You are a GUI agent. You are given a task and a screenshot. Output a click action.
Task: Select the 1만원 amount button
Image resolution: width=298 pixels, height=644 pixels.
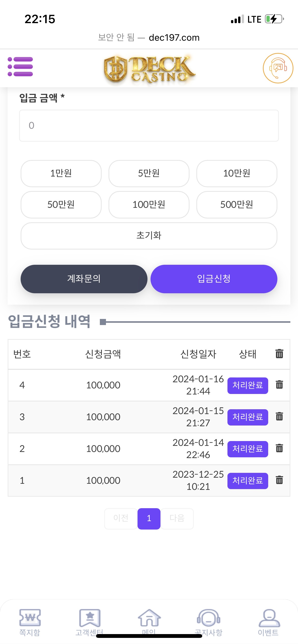tap(61, 173)
